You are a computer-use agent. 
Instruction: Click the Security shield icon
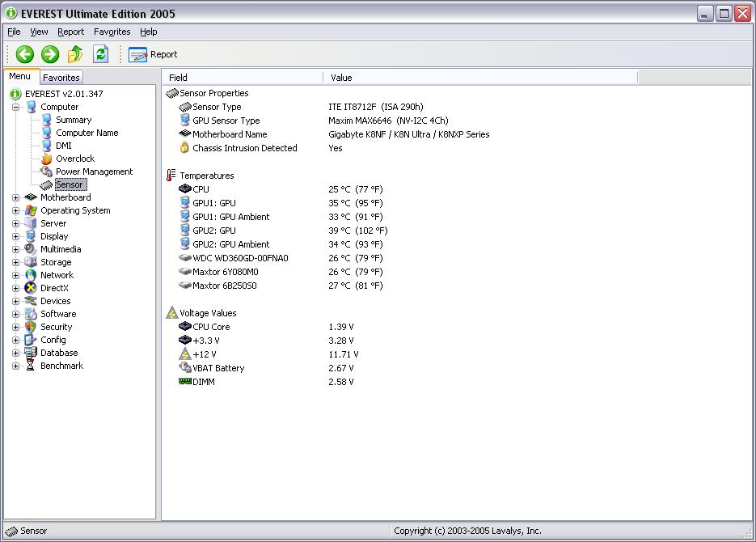pyautogui.click(x=31, y=327)
